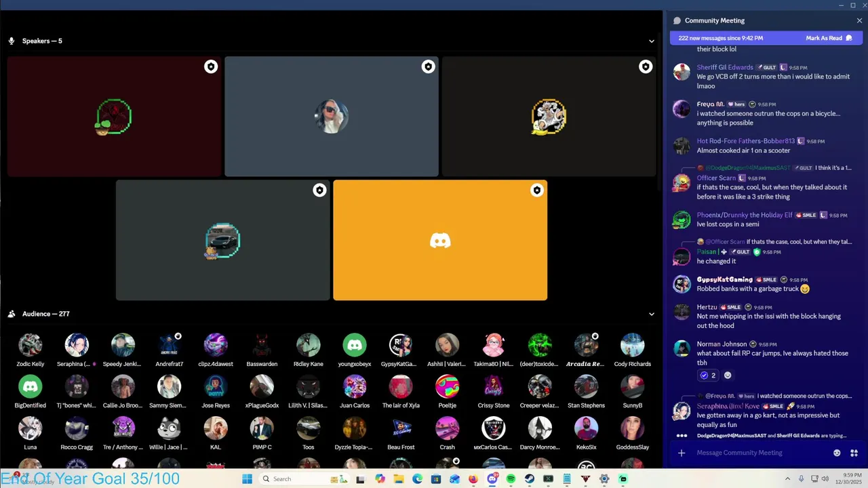Open stage badge on the sunglasses-avatar speaker tile

point(428,66)
